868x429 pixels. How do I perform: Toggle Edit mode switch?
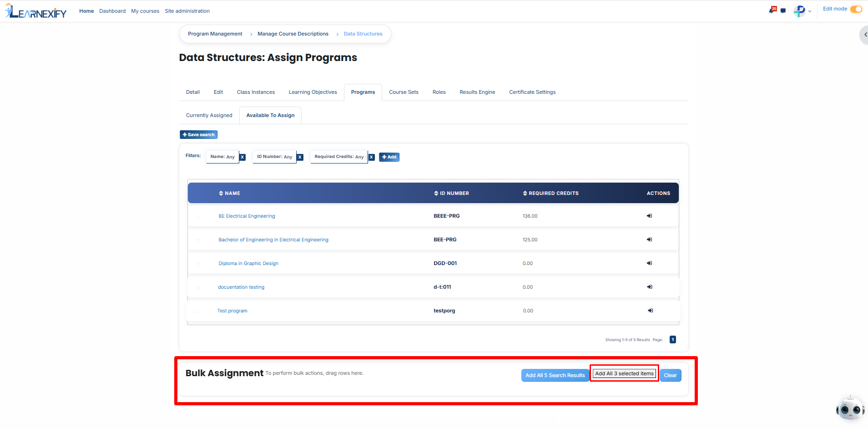click(x=856, y=9)
